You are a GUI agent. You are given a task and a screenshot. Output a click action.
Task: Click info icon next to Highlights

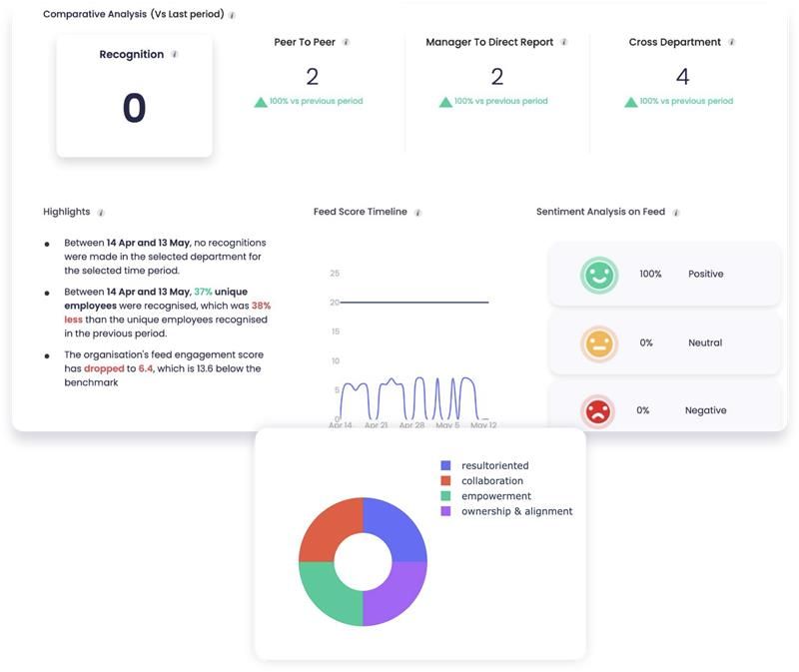coord(101,213)
